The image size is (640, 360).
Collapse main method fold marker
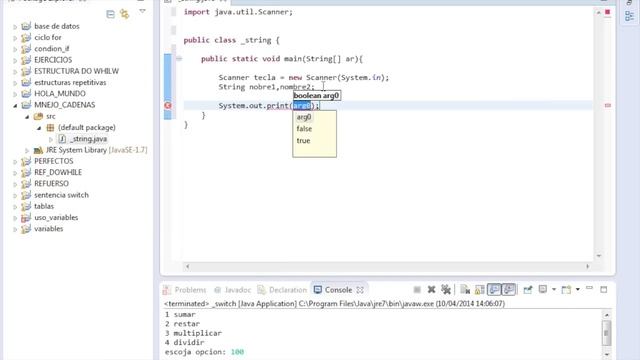point(179,59)
